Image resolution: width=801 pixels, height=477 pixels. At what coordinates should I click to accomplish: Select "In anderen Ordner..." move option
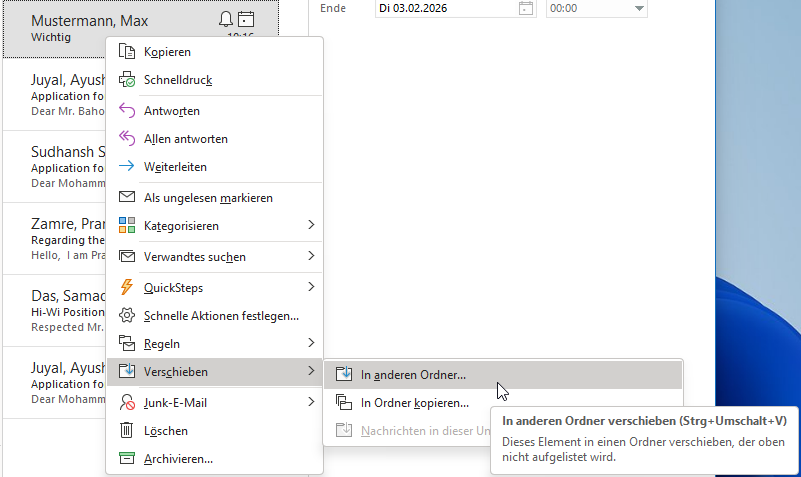[413, 375]
